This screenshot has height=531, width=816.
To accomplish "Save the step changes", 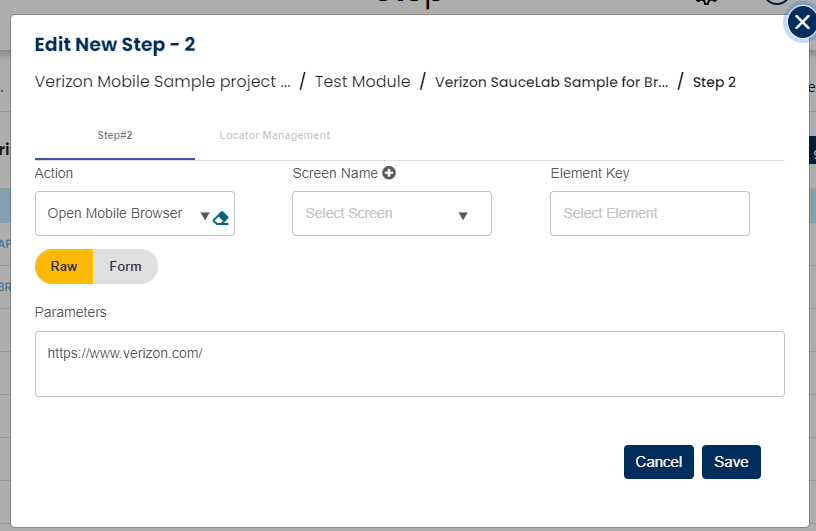I will pyautogui.click(x=731, y=462).
